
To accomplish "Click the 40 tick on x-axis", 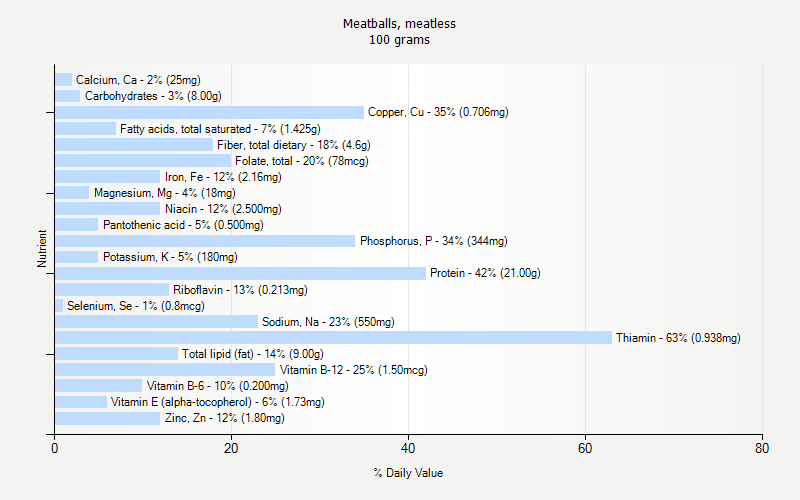I will pos(408,449).
